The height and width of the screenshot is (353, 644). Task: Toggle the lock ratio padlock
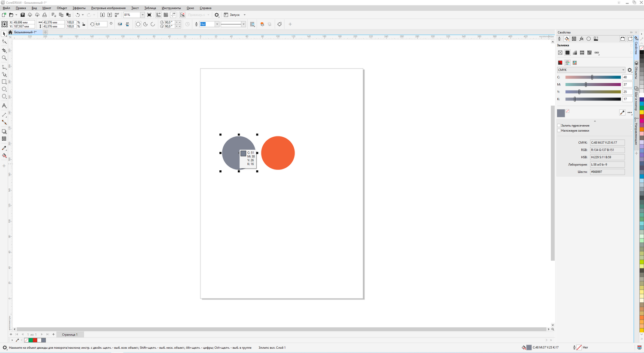click(x=84, y=24)
